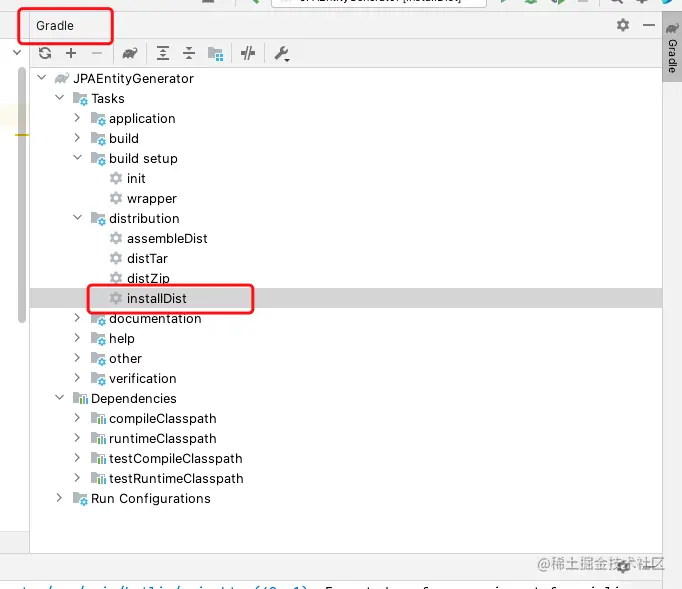Toggle offline mode in the Gradle toolbar
Screen dimensions: 682x589
(248, 54)
